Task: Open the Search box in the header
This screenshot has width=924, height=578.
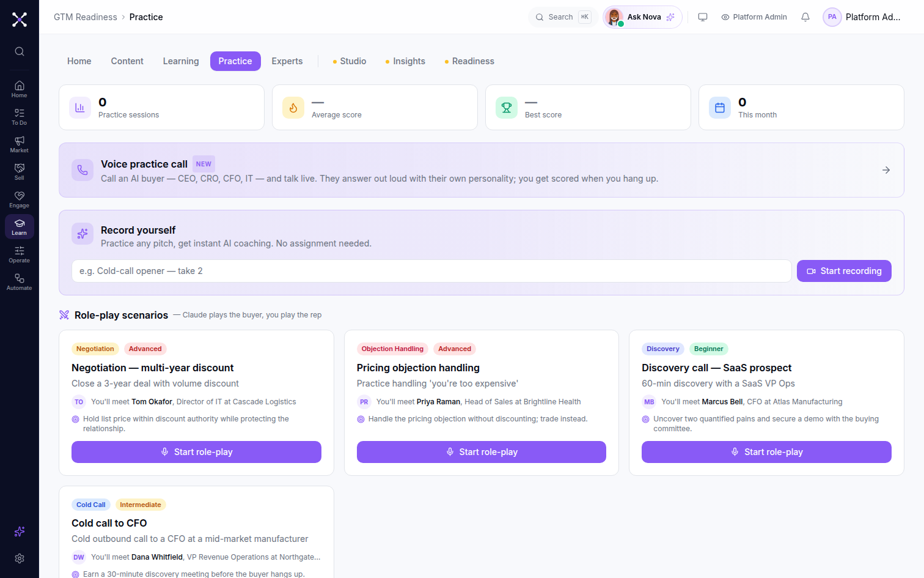Action: 562,17
